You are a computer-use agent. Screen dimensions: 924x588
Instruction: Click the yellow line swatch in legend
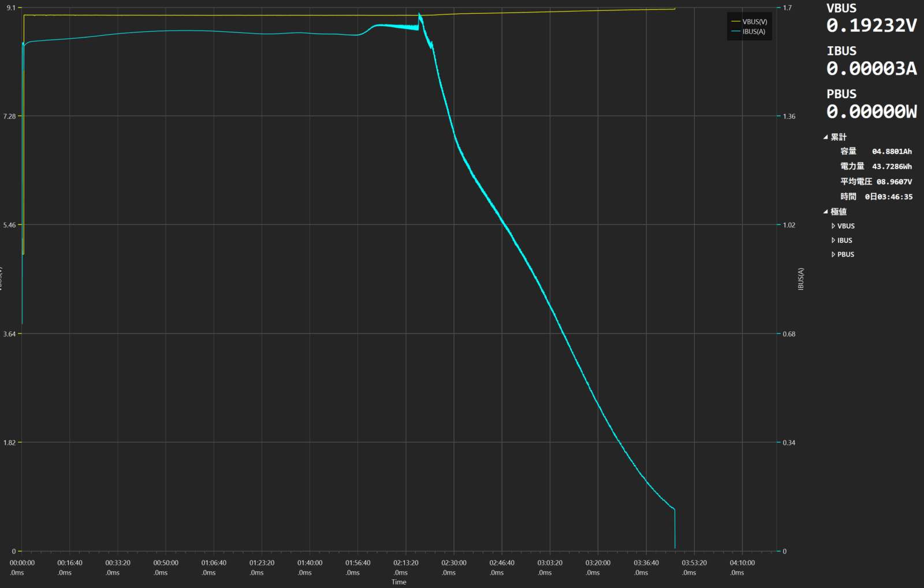click(x=735, y=22)
